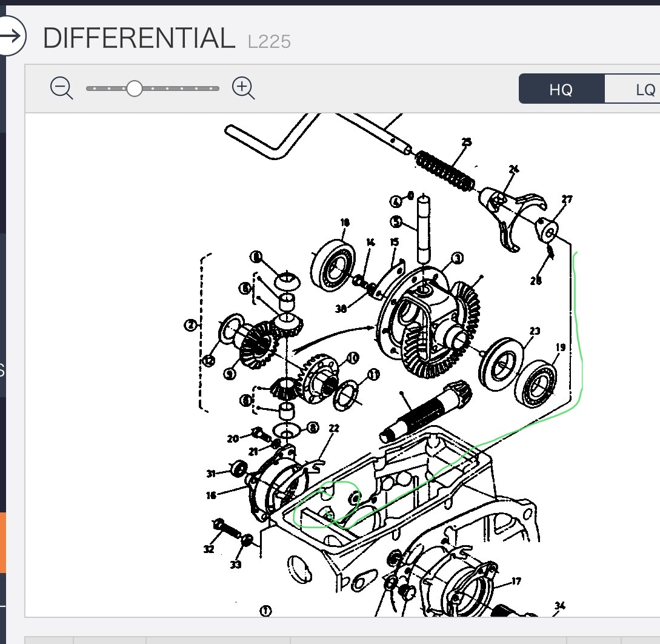Select part callout 25 on the spring
Screen dimensions: 660x644
(x=466, y=143)
